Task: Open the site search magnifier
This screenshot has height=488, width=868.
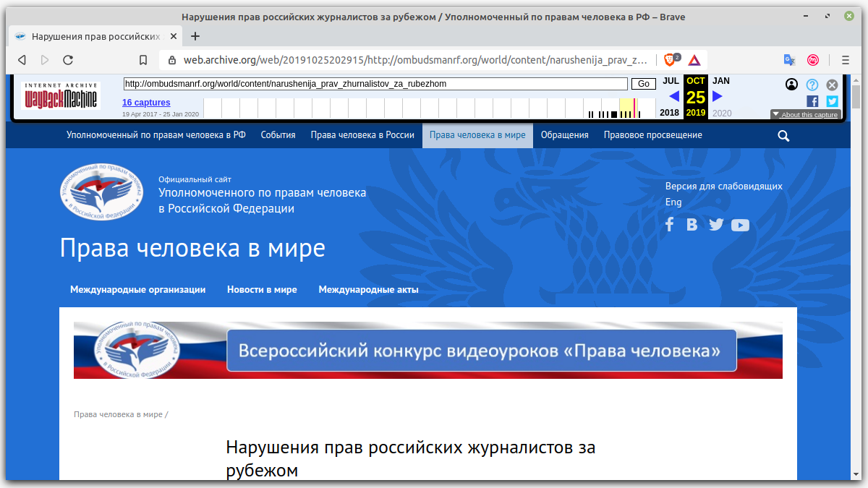Action: tap(783, 134)
